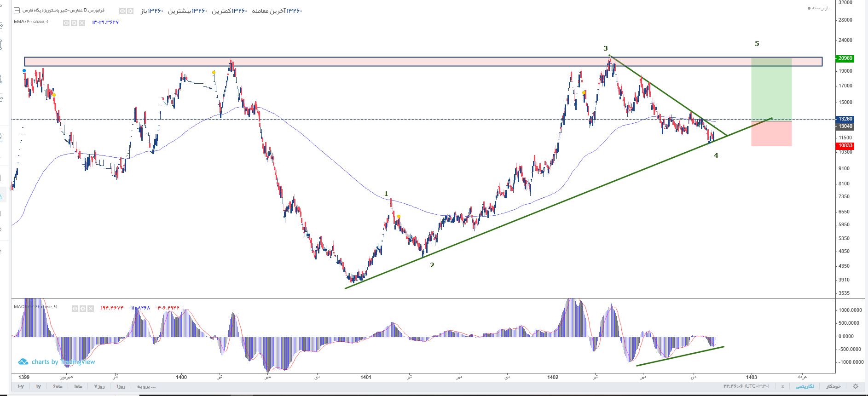Toggle the لگاریتمی (logarithmic) scale
Image resolution: width=868 pixels, height=396 pixels.
click(805, 386)
